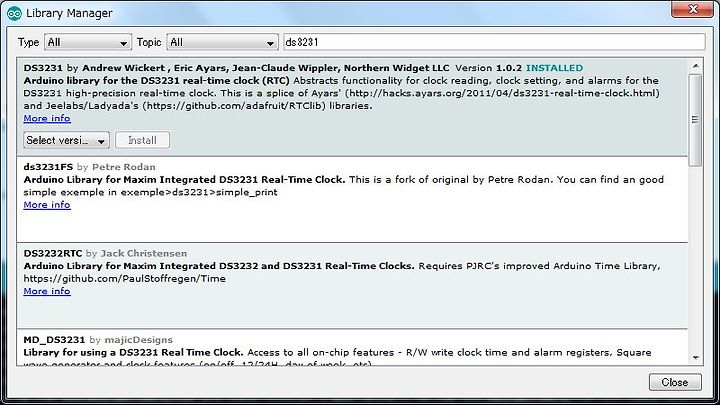Click the Version 1.0.2 text
The height and width of the screenshot is (405, 720).
pyautogui.click(x=489, y=68)
